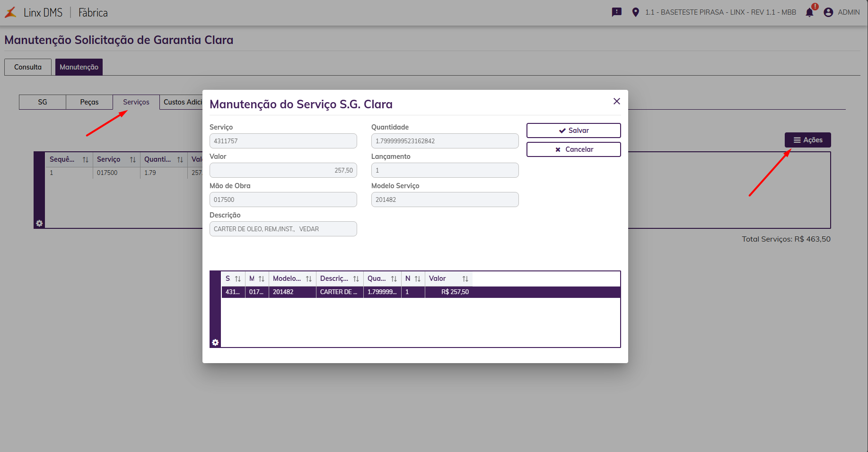The height and width of the screenshot is (452, 868).
Task: Click the location pin icon
Action: [x=635, y=12]
